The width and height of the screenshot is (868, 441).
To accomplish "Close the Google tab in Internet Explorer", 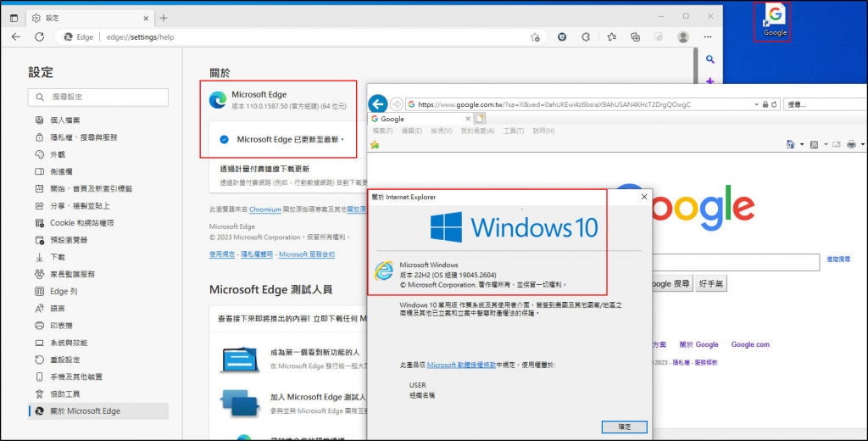I will tap(468, 119).
